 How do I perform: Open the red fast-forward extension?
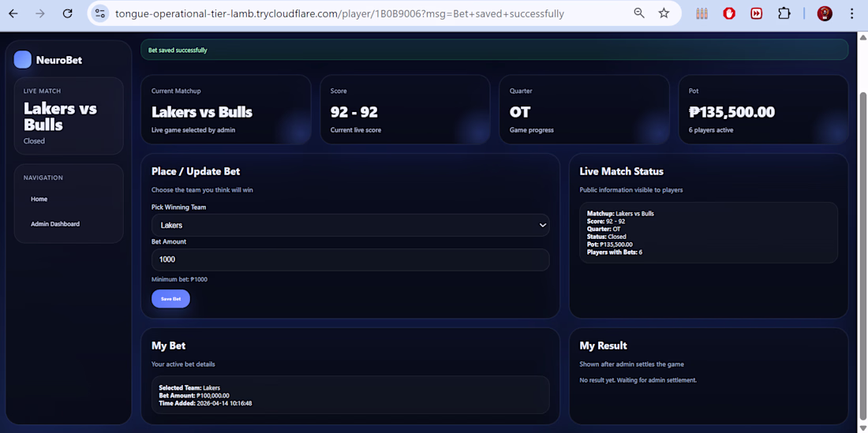[x=756, y=13]
